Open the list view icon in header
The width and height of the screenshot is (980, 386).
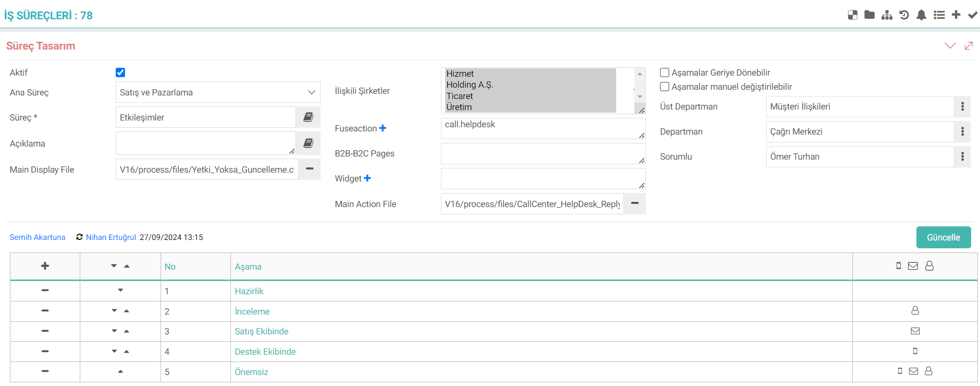pos(939,15)
